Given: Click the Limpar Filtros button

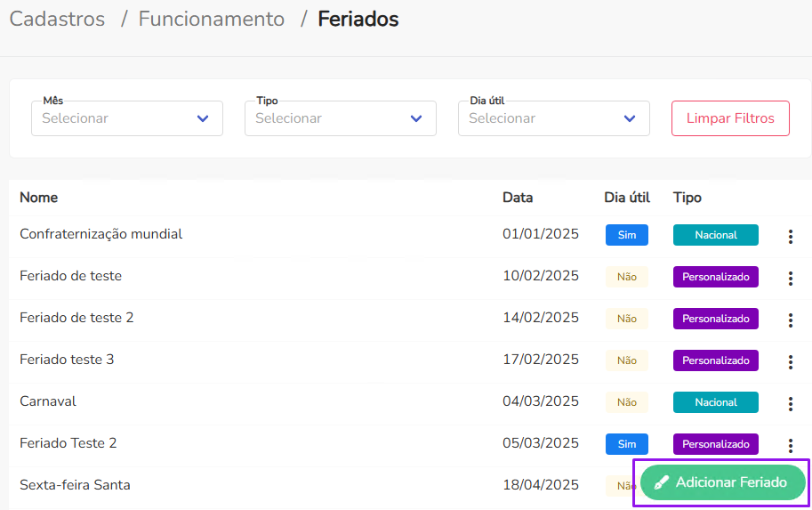Looking at the screenshot, I should point(730,118).
